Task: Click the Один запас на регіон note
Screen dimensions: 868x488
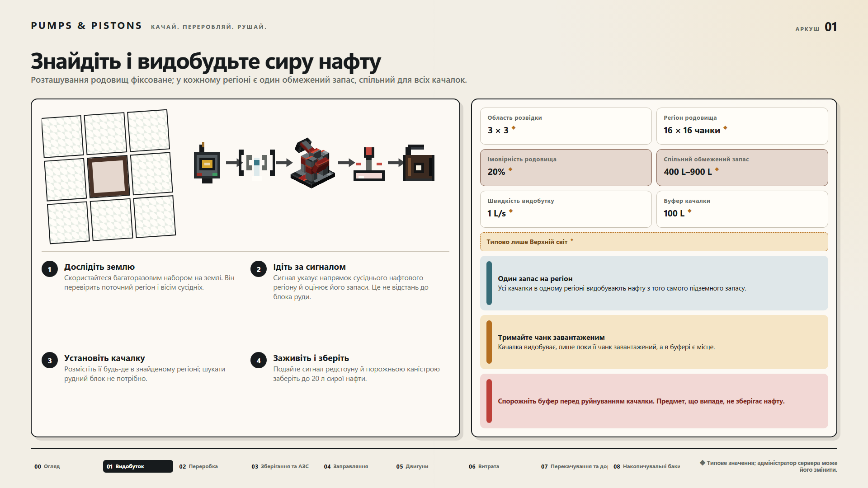Action: click(x=654, y=283)
